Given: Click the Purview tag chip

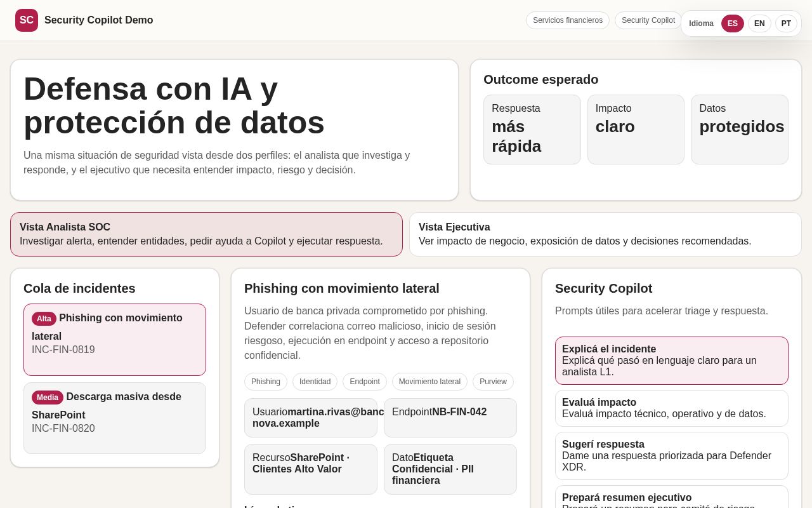Looking at the screenshot, I should click(493, 382).
